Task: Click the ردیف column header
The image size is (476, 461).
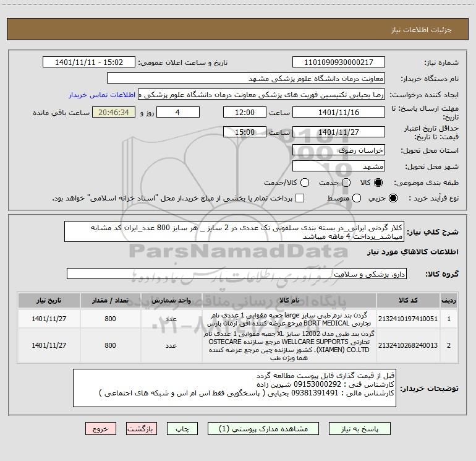Action: tap(449, 300)
